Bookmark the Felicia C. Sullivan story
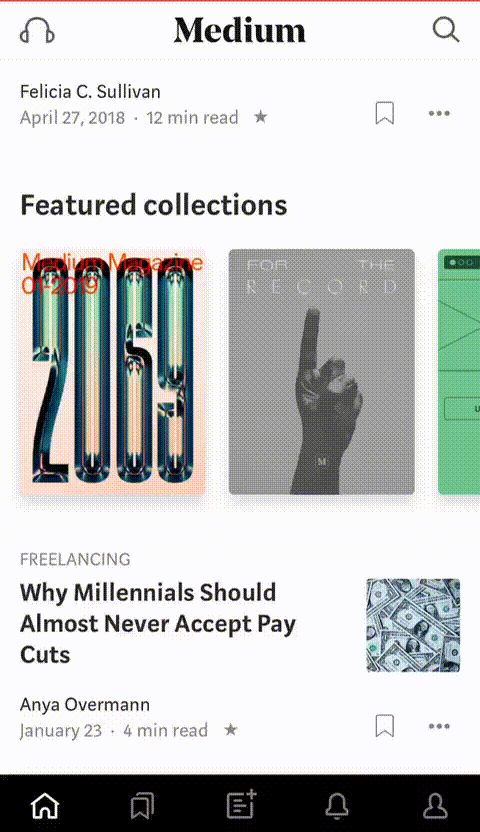Screen dimensions: 480x832 [x=385, y=113]
